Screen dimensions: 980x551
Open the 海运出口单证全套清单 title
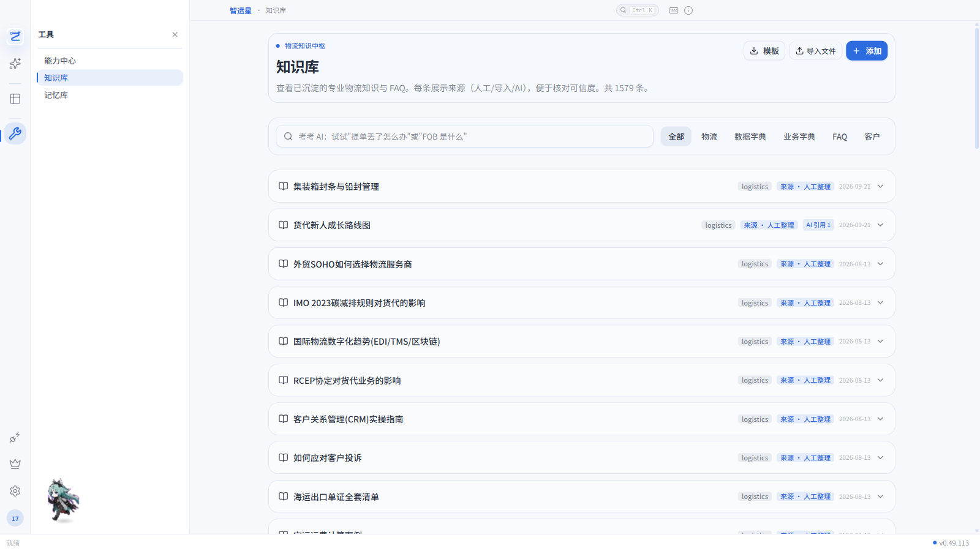pyautogui.click(x=336, y=497)
